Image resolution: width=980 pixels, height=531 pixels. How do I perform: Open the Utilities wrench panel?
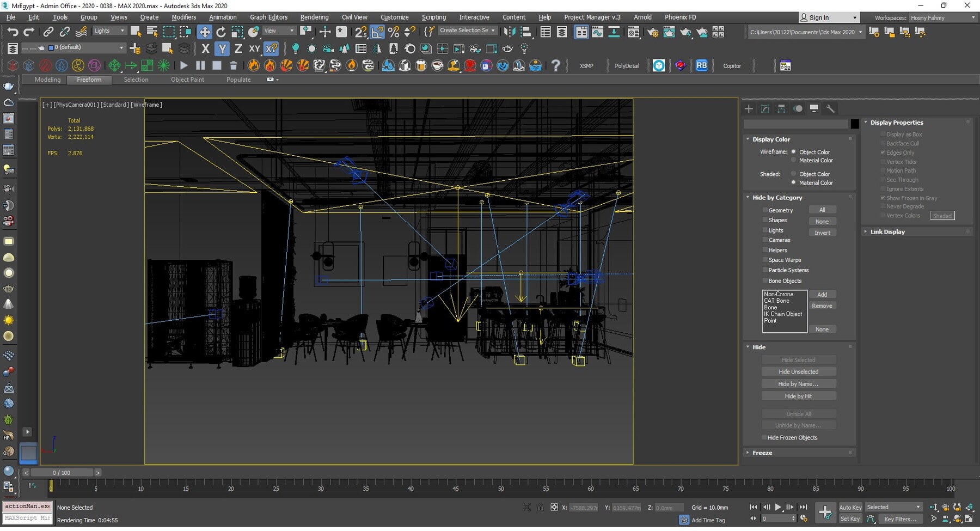830,109
